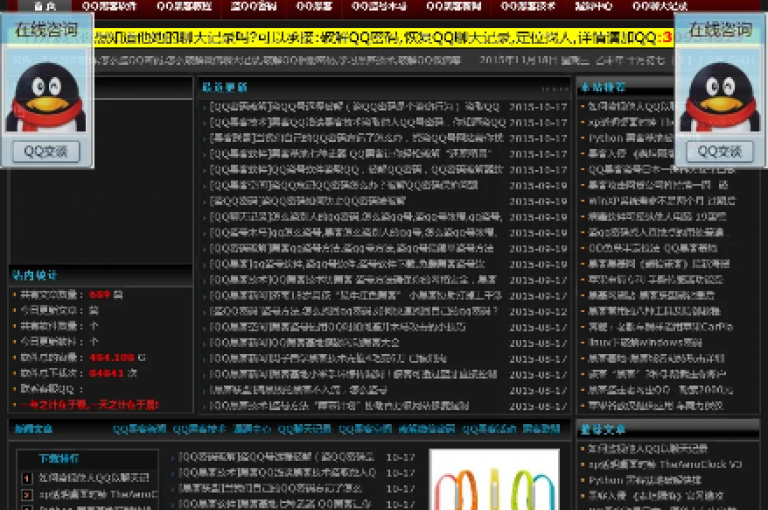Open the TheAeroClock V3 article link
This screenshot has height=510, width=768.
pos(665,464)
